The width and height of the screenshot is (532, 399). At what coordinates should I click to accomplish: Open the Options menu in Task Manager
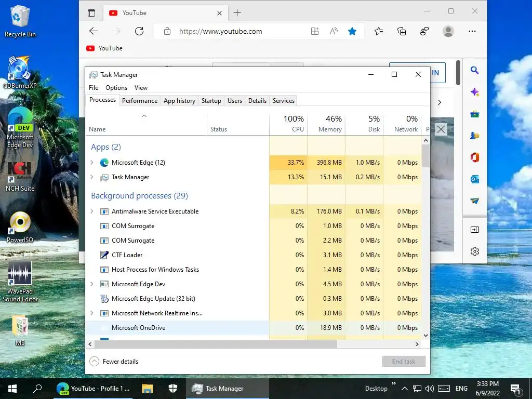click(x=116, y=87)
